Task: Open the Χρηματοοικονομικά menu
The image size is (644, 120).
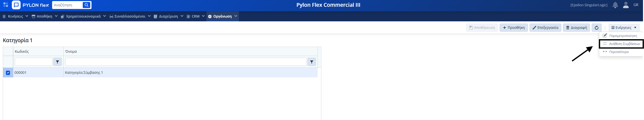Action: click(83, 16)
